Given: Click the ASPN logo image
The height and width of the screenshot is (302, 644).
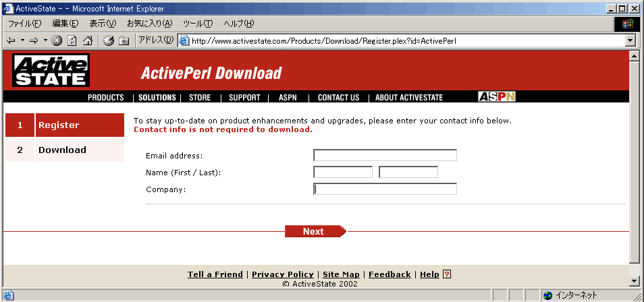Looking at the screenshot, I should (x=497, y=96).
